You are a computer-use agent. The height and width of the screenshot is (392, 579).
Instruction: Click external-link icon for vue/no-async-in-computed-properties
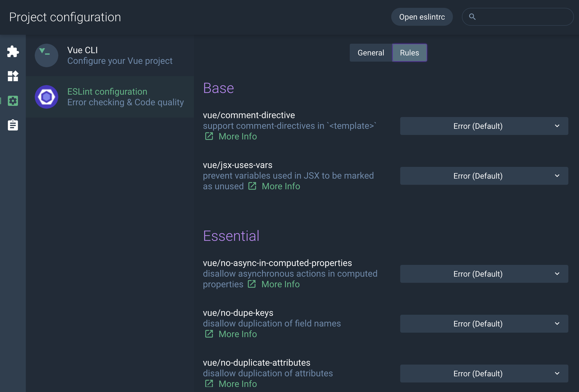coord(252,284)
